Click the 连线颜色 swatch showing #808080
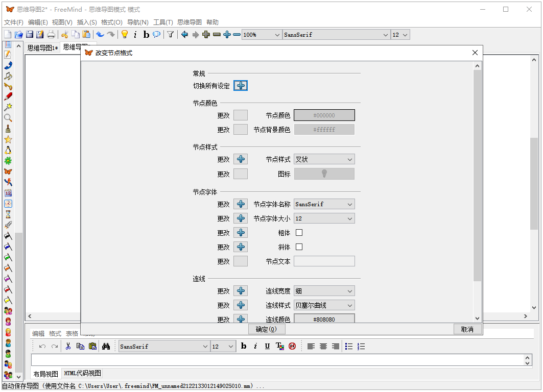This screenshot has height=392, width=543. [324, 320]
